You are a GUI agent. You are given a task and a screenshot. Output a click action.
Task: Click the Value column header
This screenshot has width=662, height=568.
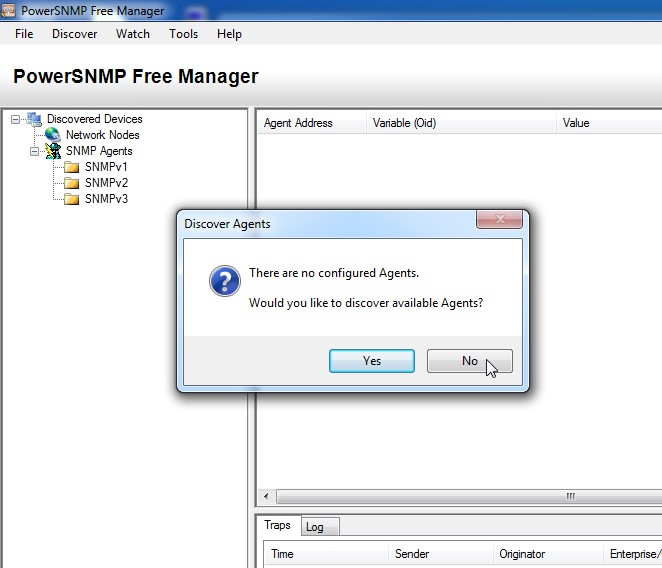point(609,123)
